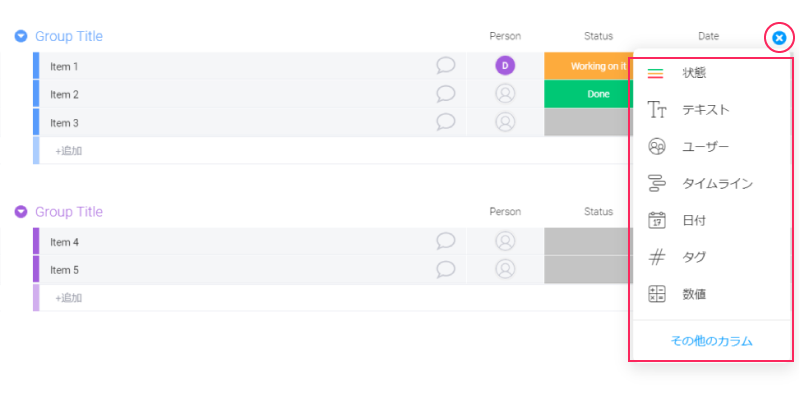Select the テキスト text column icon
The height and width of the screenshot is (405, 801).
tap(656, 110)
